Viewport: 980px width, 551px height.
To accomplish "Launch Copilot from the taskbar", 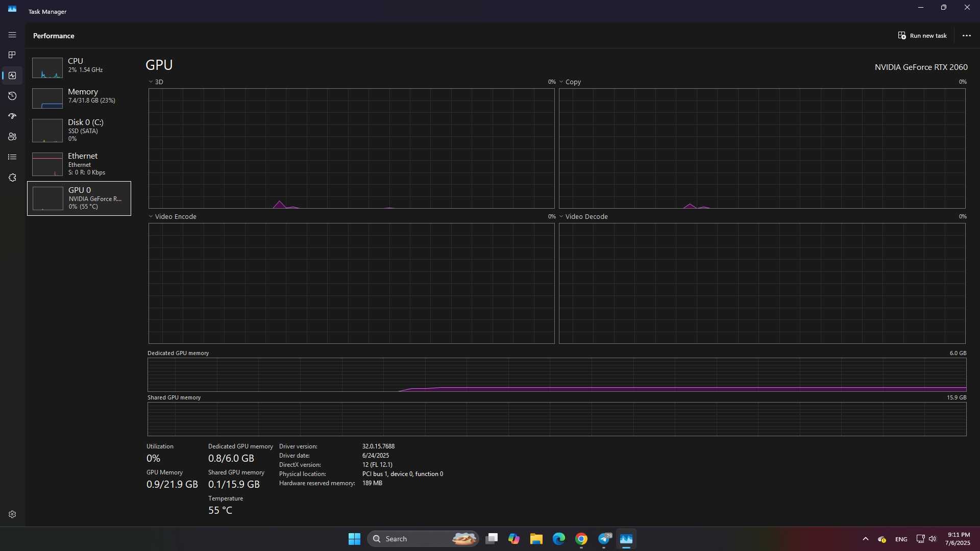I will click(514, 539).
